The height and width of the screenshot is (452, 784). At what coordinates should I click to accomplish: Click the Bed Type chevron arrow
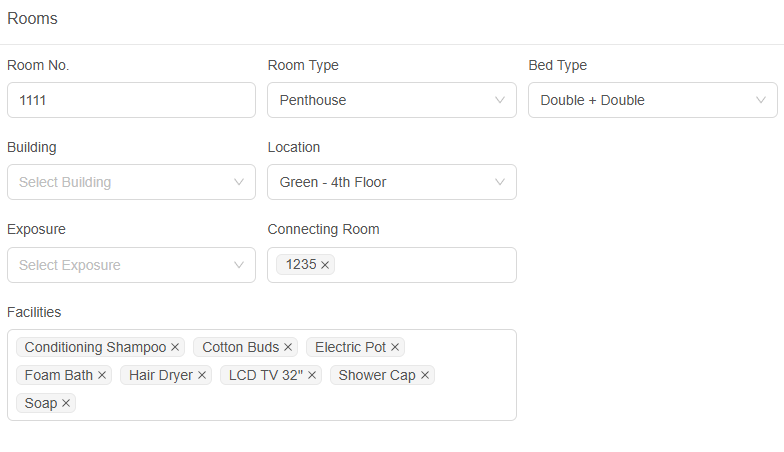[760, 100]
